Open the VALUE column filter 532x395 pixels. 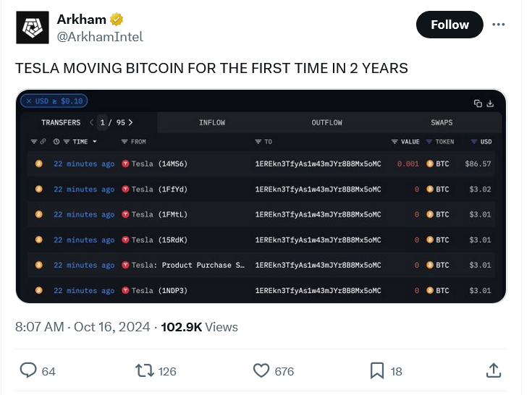pyautogui.click(x=394, y=142)
